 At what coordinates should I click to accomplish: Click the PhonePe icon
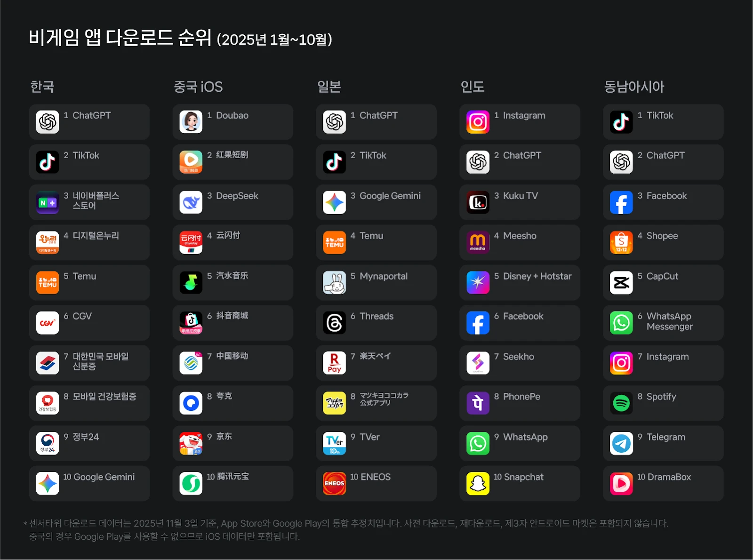pyautogui.click(x=478, y=403)
